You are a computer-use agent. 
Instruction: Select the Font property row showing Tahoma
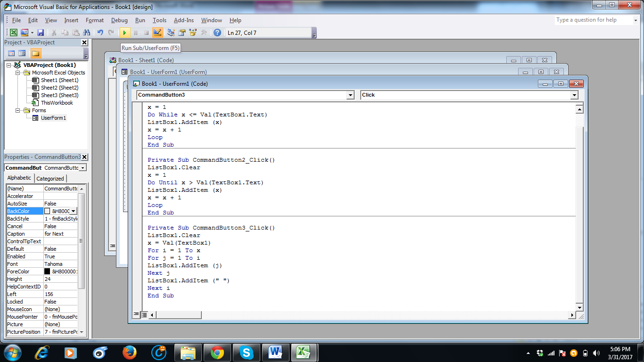(x=42, y=264)
